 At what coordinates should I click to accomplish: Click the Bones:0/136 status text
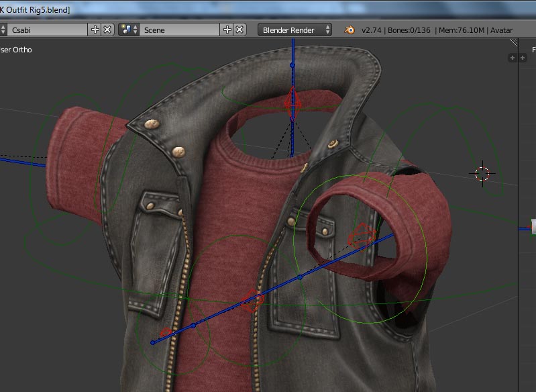tap(409, 30)
